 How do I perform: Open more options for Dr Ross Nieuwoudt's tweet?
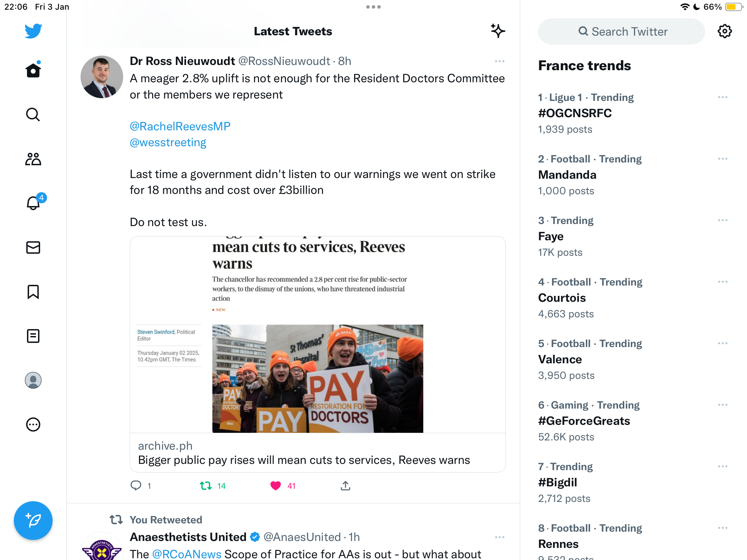tap(499, 61)
